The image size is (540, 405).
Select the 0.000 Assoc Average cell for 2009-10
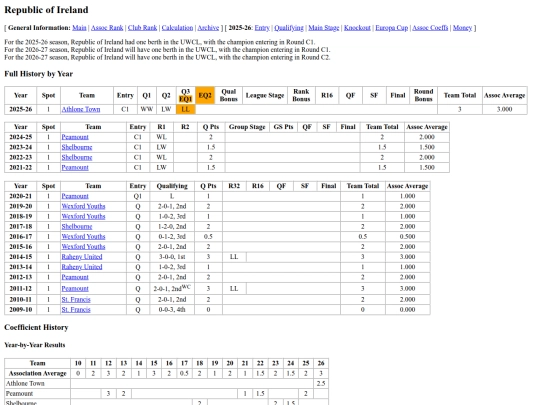tap(407, 310)
